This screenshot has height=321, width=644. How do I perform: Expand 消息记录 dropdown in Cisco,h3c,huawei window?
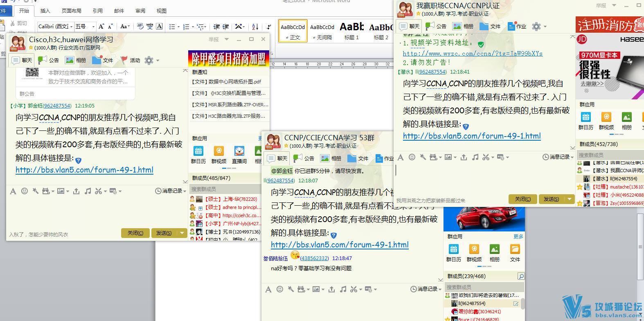(x=185, y=191)
